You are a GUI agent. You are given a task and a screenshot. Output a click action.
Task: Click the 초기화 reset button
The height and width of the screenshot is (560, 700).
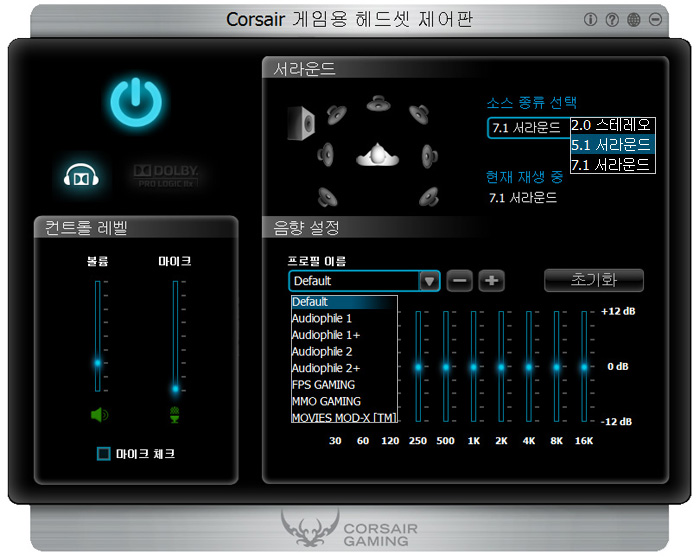click(594, 280)
